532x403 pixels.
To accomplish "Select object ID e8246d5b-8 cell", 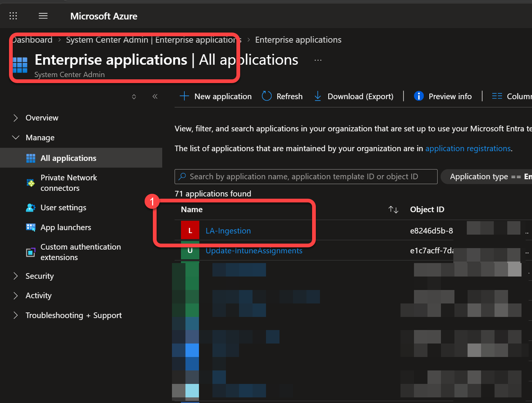I will click(x=432, y=231).
